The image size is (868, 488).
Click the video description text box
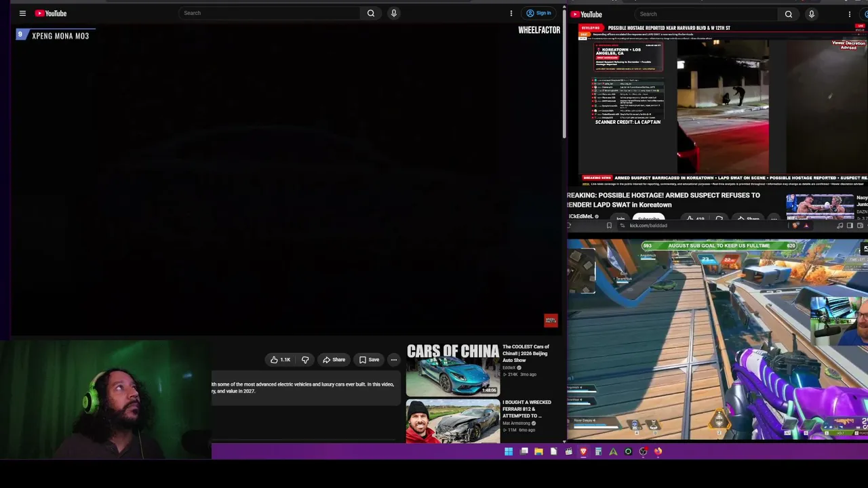pos(306,388)
